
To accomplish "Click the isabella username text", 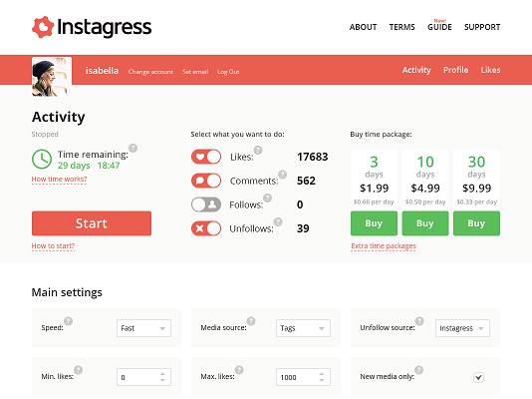I will click(102, 71).
